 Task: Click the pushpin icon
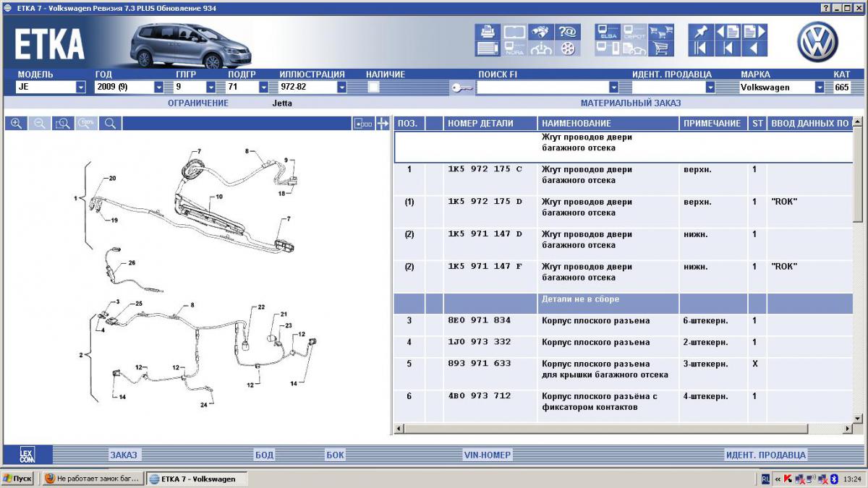699,32
